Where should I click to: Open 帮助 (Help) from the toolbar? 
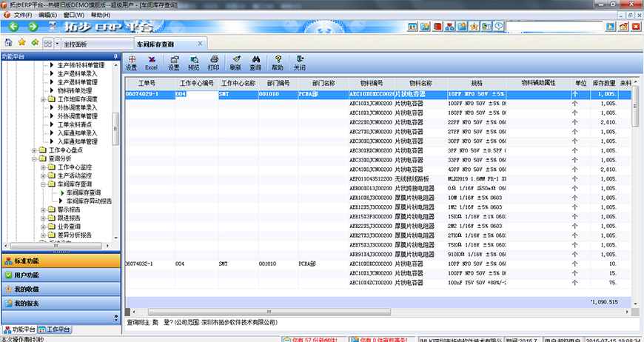(x=278, y=62)
